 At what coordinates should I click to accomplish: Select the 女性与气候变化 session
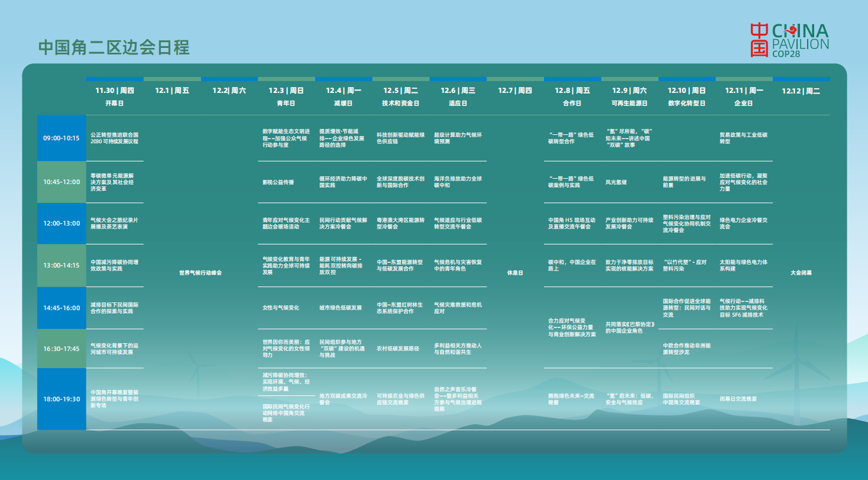[281, 308]
